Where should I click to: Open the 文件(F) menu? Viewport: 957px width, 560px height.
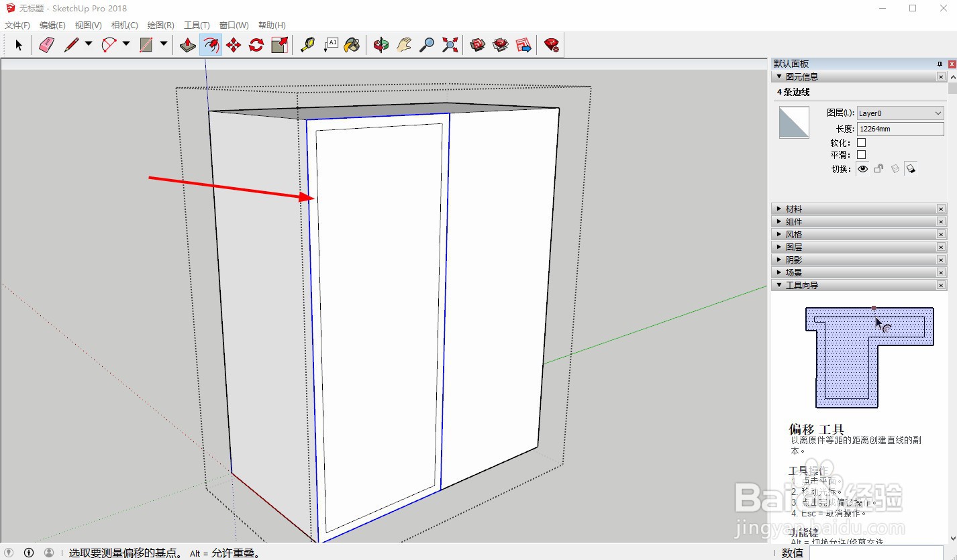tap(17, 25)
